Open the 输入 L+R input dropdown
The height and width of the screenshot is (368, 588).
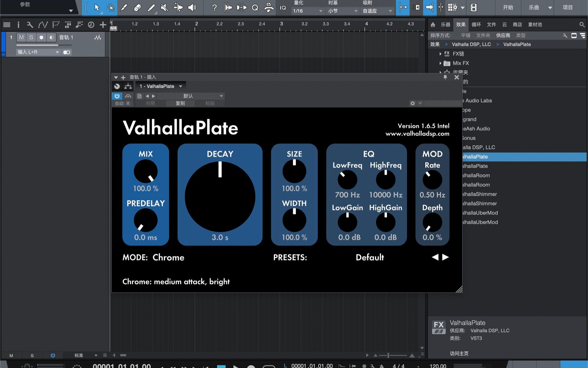click(38, 52)
